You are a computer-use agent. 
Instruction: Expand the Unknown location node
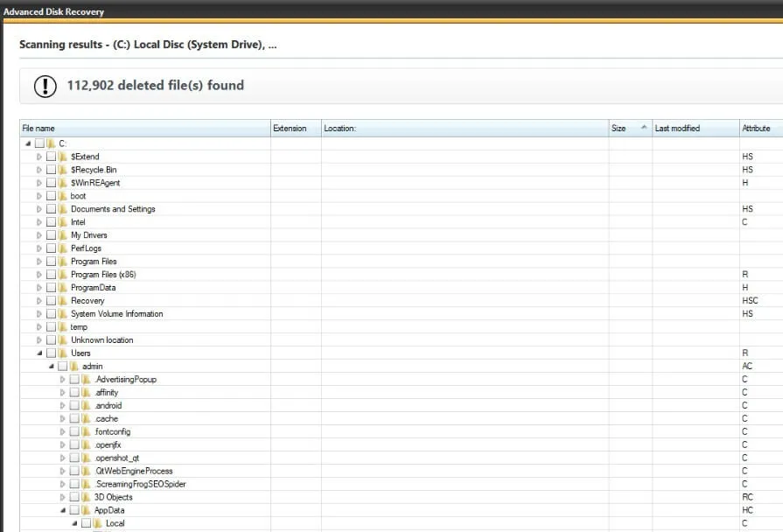39,340
